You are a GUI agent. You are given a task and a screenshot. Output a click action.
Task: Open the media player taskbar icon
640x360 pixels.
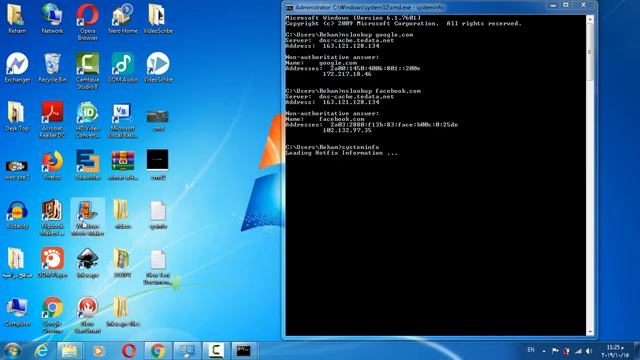pos(98,350)
